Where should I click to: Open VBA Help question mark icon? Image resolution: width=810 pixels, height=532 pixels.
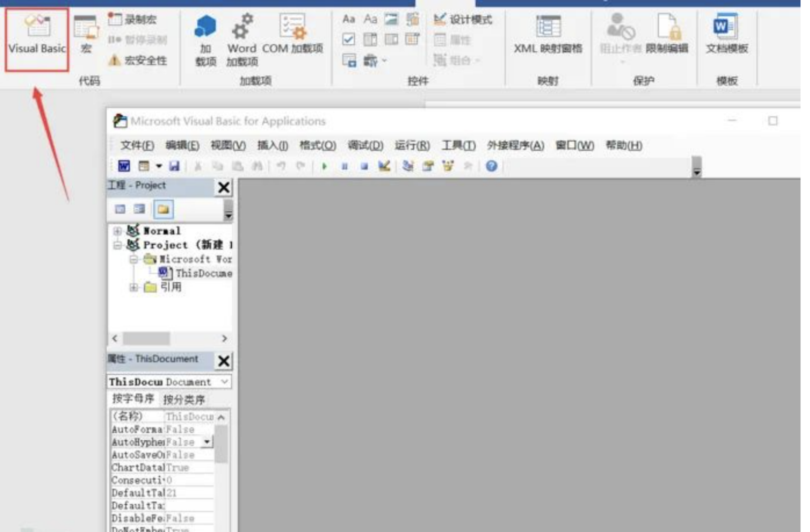coord(491,166)
